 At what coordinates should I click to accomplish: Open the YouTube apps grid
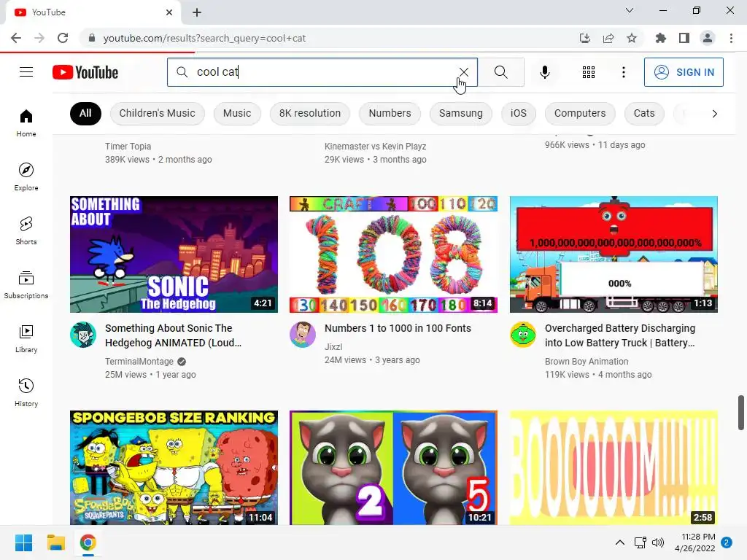pyautogui.click(x=589, y=72)
